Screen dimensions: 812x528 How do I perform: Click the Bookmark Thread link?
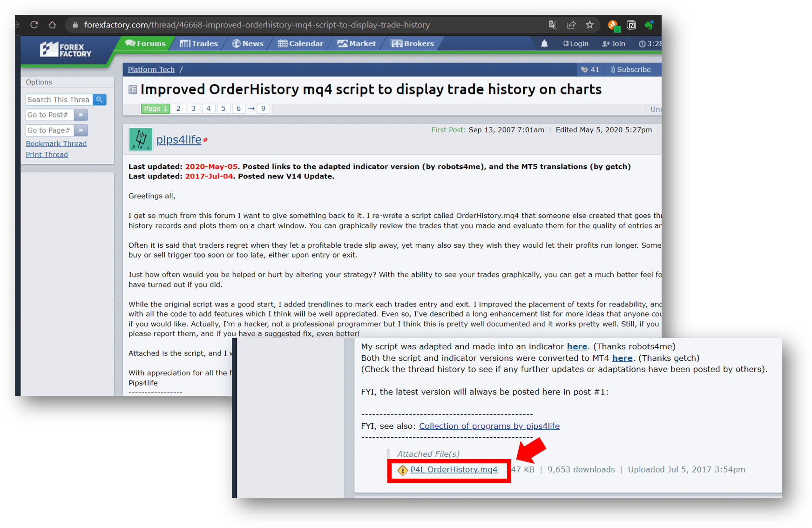[x=56, y=143]
